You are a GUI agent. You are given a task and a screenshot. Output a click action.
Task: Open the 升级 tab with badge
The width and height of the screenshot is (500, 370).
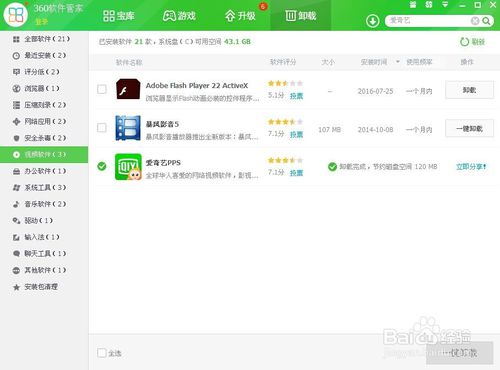click(x=240, y=16)
